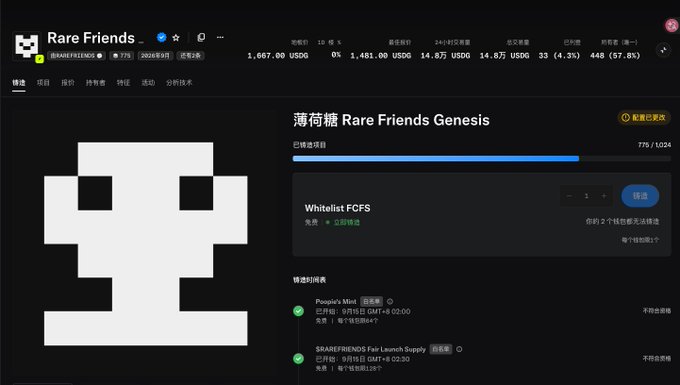Image resolution: width=680 pixels, height=385 pixels.
Task: Click the 1,481.00 USDG best offer value
Action: pos(381,55)
